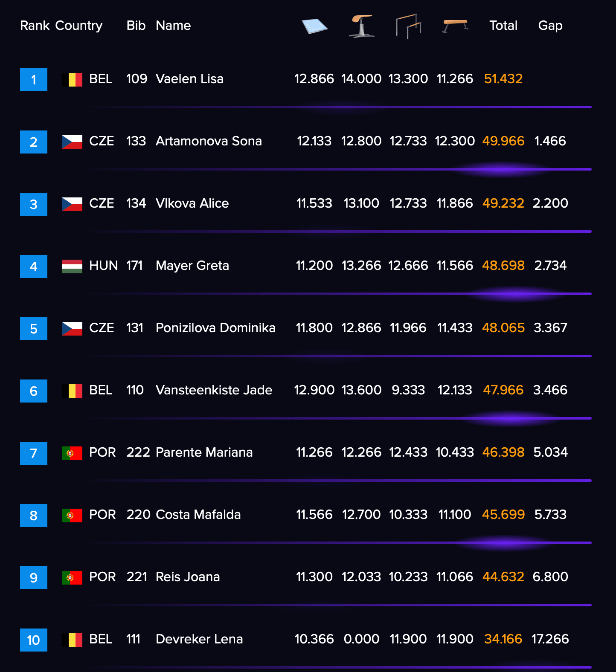
Task: Click the Rank column header
Action: click(35, 26)
